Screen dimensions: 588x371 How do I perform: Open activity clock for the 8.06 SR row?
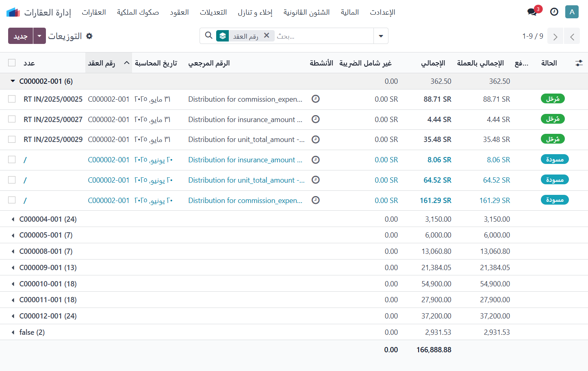pyautogui.click(x=316, y=160)
